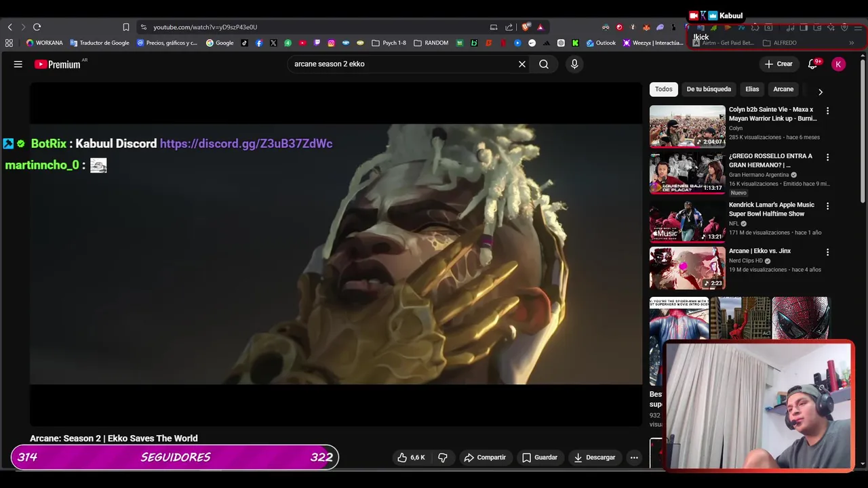Viewport: 868px width, 488px height.
Task: Open YouTube notifications bell
Action: pos(813,64)
